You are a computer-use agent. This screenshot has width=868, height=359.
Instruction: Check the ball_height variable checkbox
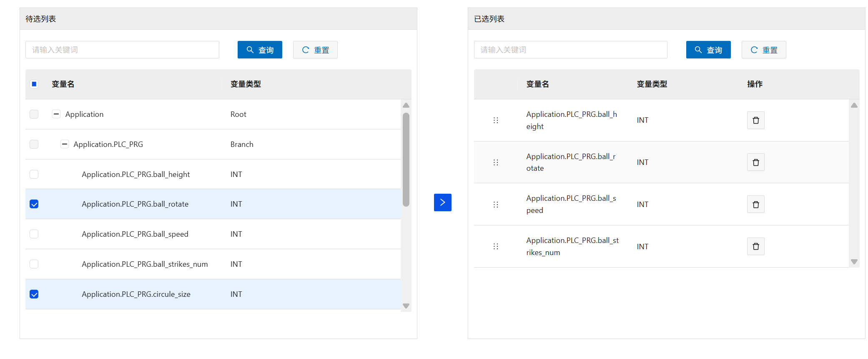coord(34,174)
